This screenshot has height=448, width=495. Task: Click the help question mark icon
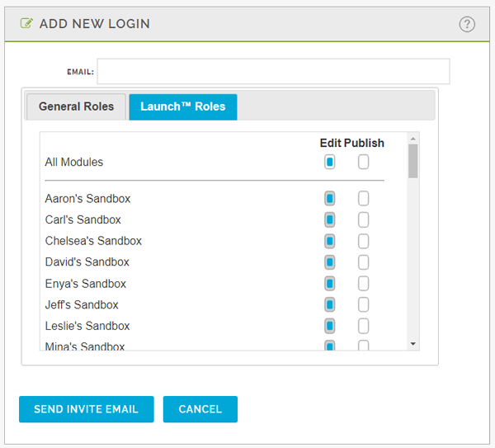(x=467, y=24)
